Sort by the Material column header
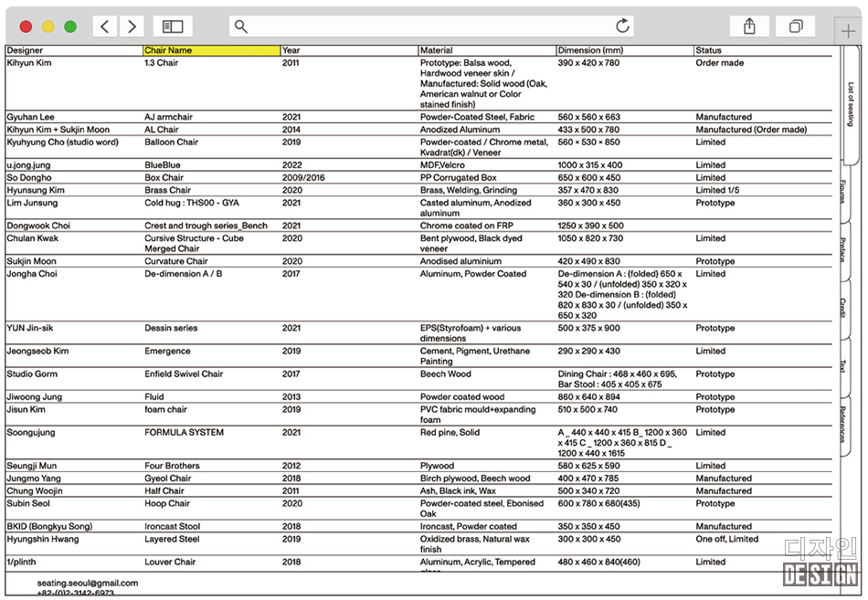This screenshot has height=600, width=868. (x=436, y=50)
